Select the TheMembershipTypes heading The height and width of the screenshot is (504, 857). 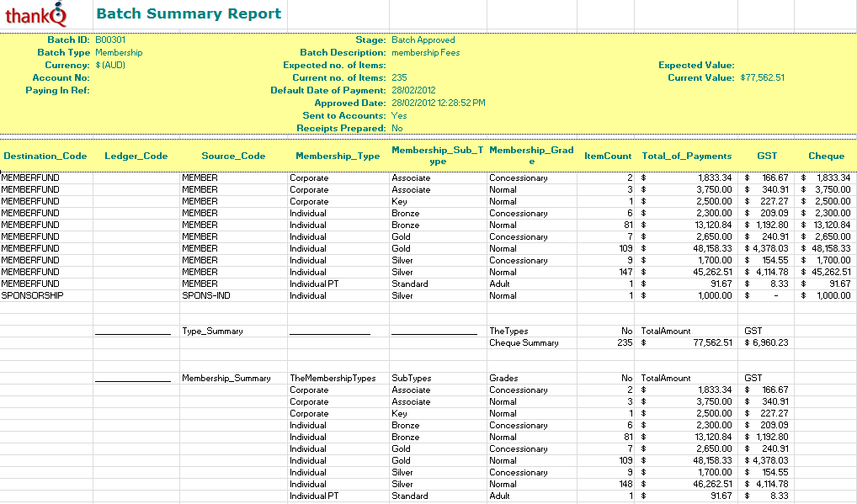click(x=333, y=378)
